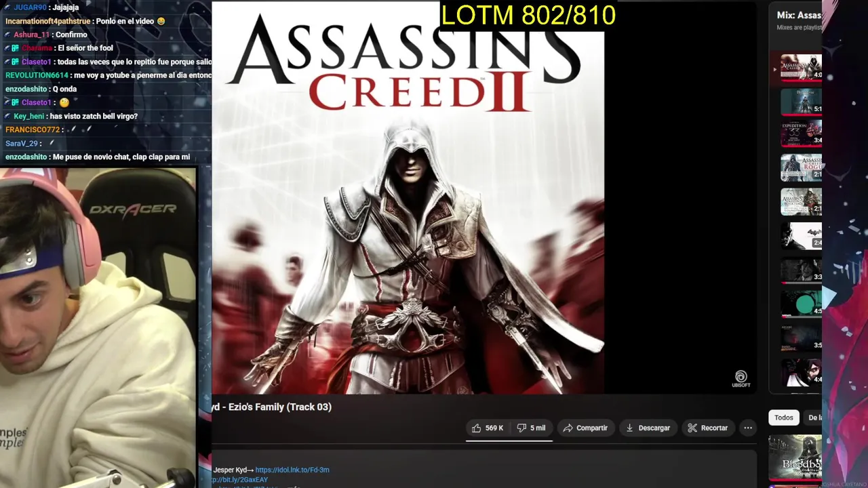Click username FRANCISCO772 in chat
868x488 pixels.
click(x=32, y=129)
